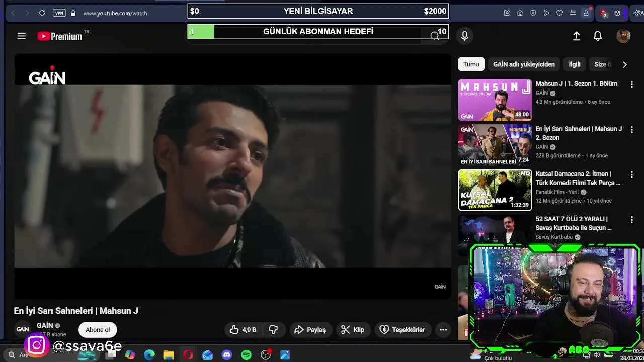Viewport: 644px width, 362px height.
Task: Open En İyi Sarı Sahneleri 2. Sezon thumbnail
Action: [495, 145]
